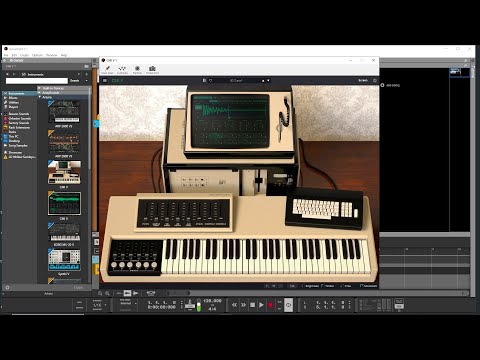Click the 120.000 tempo value
The height and width of the screenshot is (360, 480).
[x=212, y=301]
